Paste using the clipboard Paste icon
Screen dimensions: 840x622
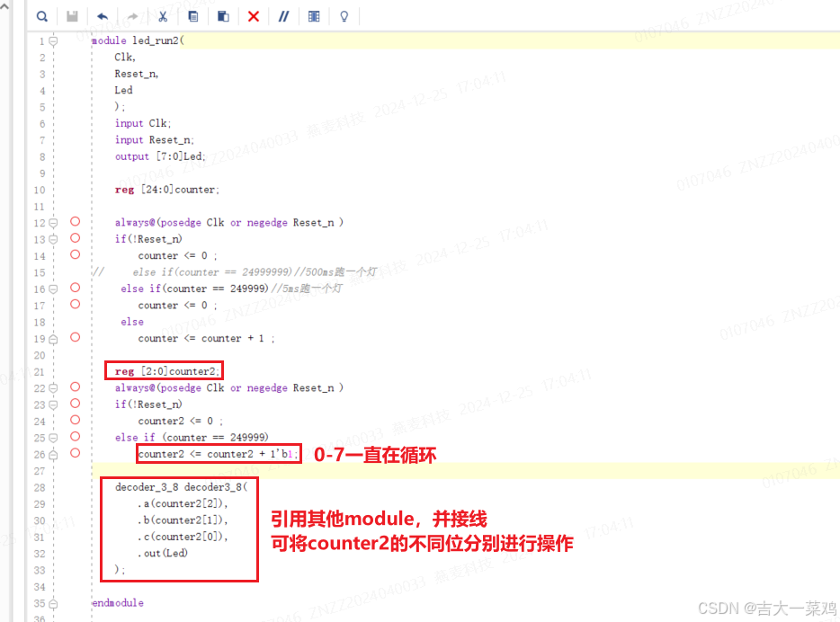[x=223, y=16]
